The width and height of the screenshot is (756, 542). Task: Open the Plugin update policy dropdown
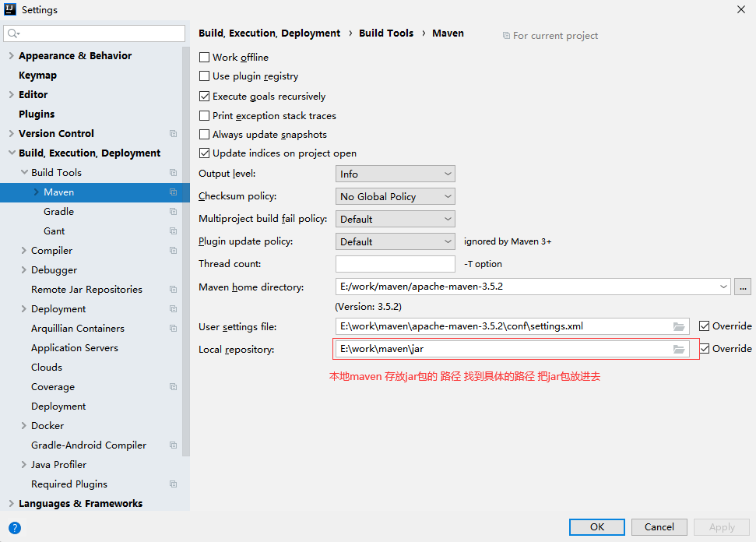coord(396,241)
